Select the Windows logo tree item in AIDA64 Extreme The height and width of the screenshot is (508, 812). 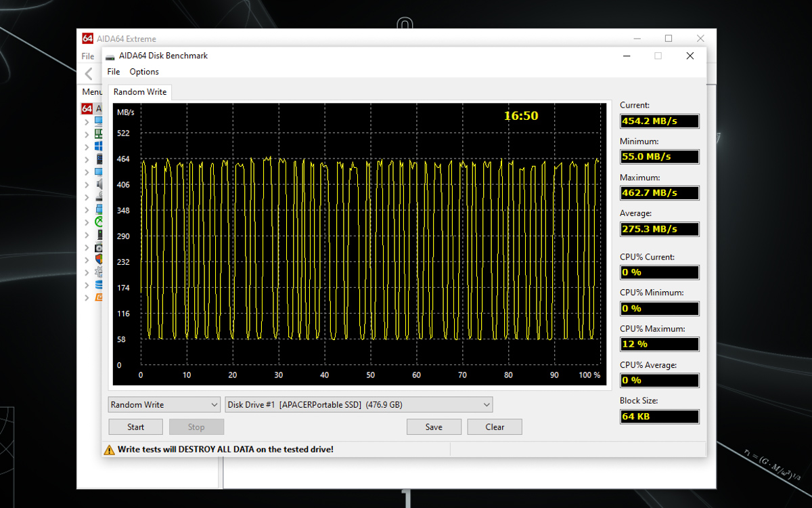[98, 146]
